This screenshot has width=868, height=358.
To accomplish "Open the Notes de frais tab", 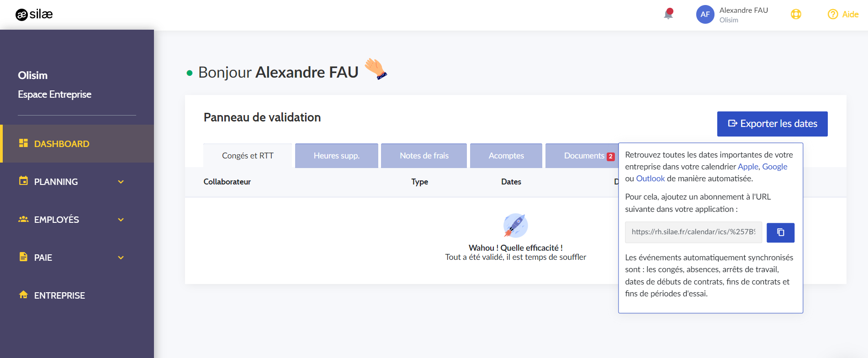I will click(424, 156).
